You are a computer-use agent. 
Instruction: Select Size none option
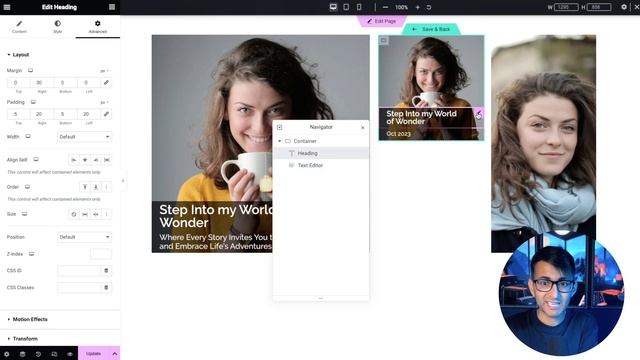(x=74, y=214)
